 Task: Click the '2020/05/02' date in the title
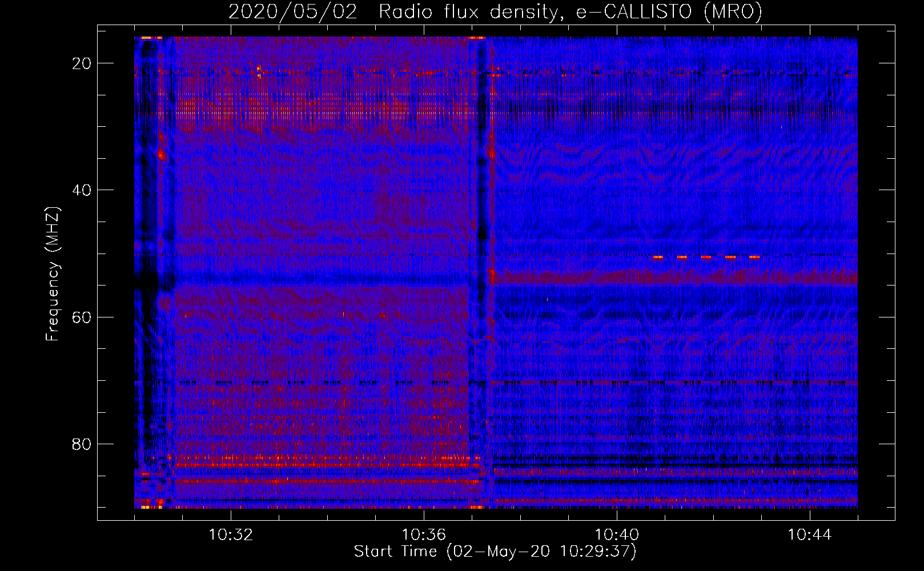[x=293, y=11]
